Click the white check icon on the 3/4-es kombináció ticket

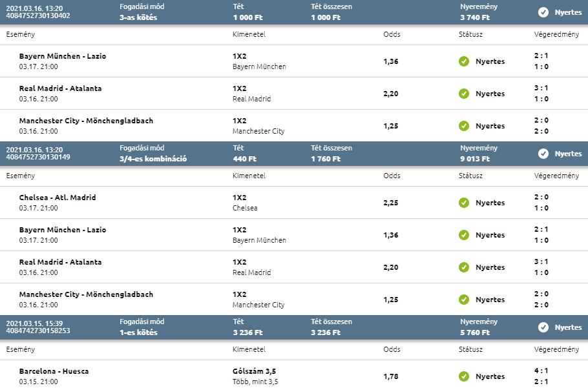point(543,154)
